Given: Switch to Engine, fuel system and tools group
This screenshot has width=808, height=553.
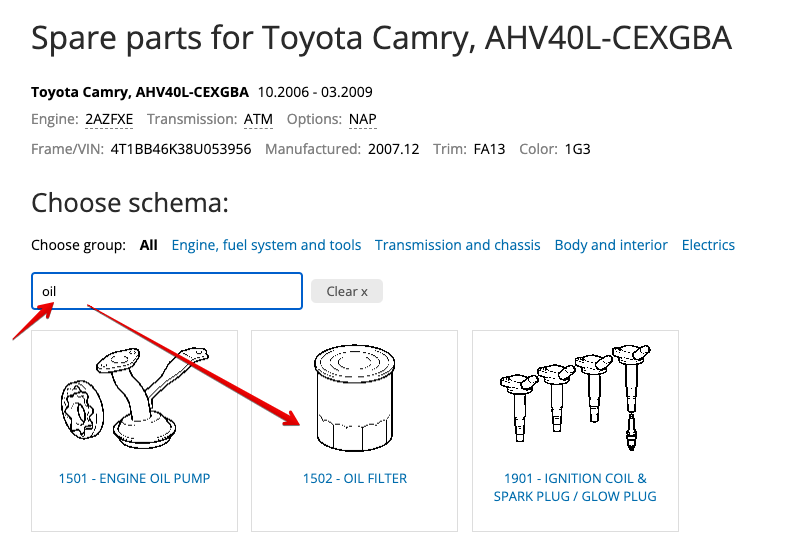Looking at the screenshot, I should pyautogui.click(x=266, y=245).
